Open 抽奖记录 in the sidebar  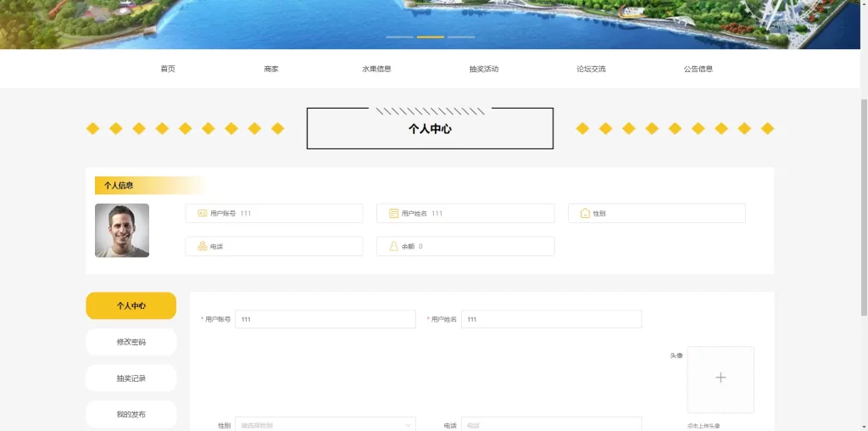(131, 378)
